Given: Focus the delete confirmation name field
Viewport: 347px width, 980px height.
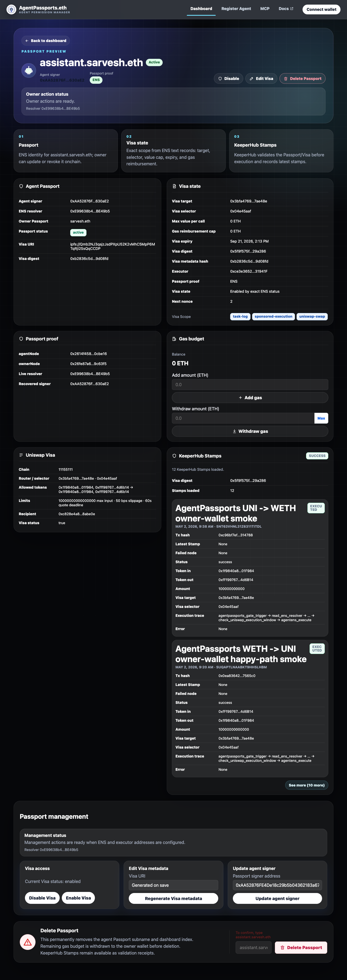Looking at the screenshot, I should (254, 947).
